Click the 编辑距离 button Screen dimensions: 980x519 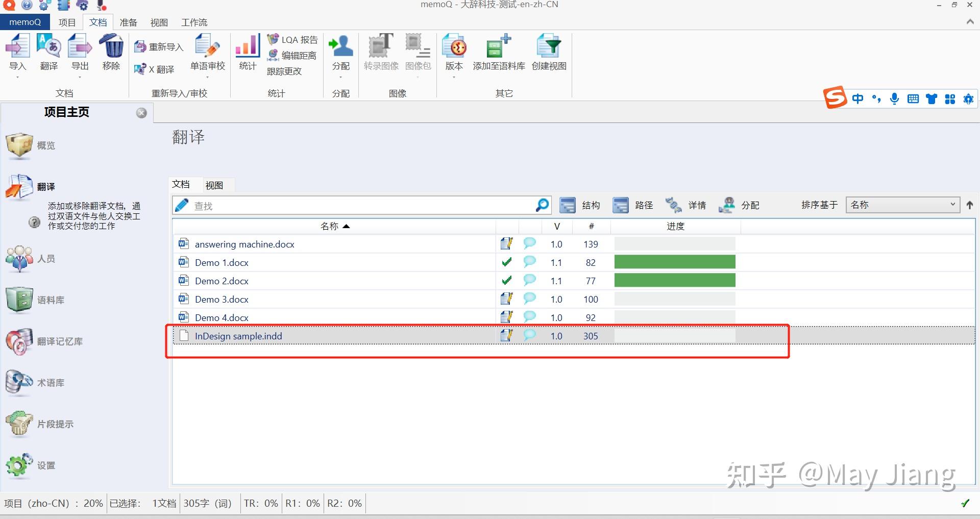pos(291,55)
